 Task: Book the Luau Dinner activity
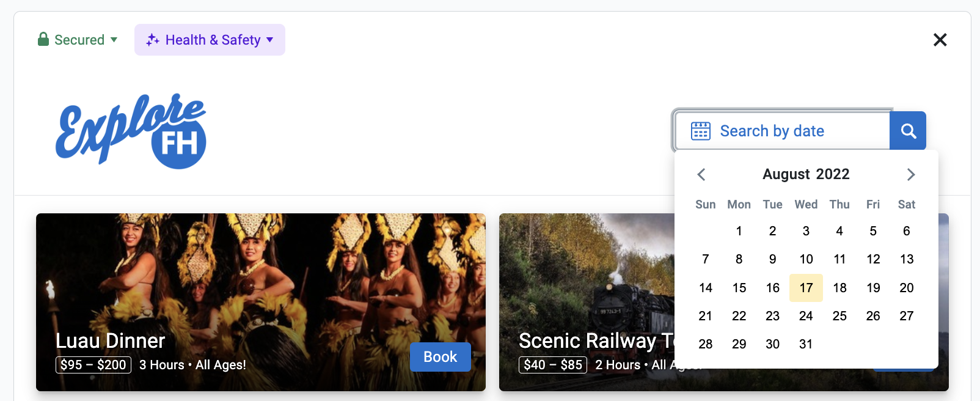coord(440,357)
